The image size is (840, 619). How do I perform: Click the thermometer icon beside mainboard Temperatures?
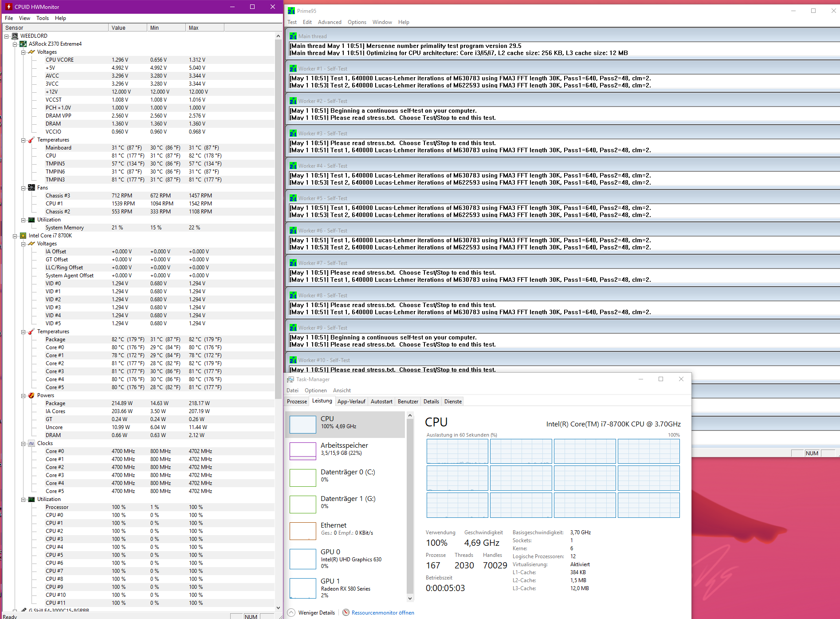tap(31, 140)
